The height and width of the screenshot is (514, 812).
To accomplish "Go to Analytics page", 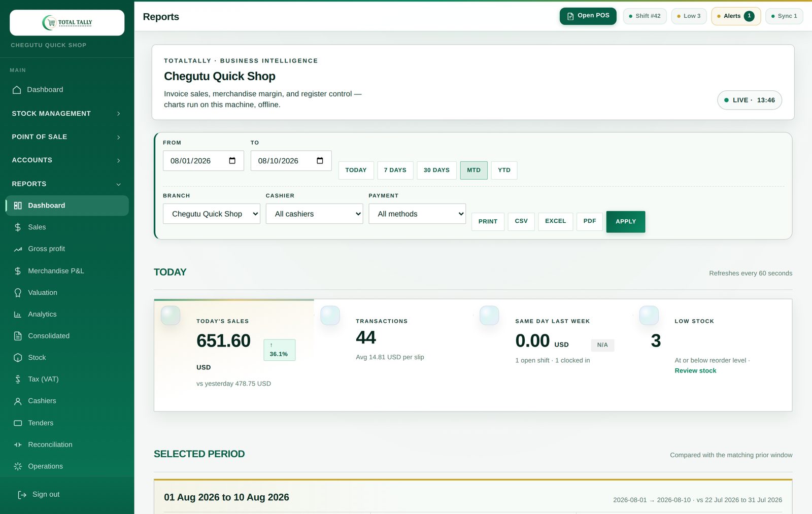I will point(67,315).
